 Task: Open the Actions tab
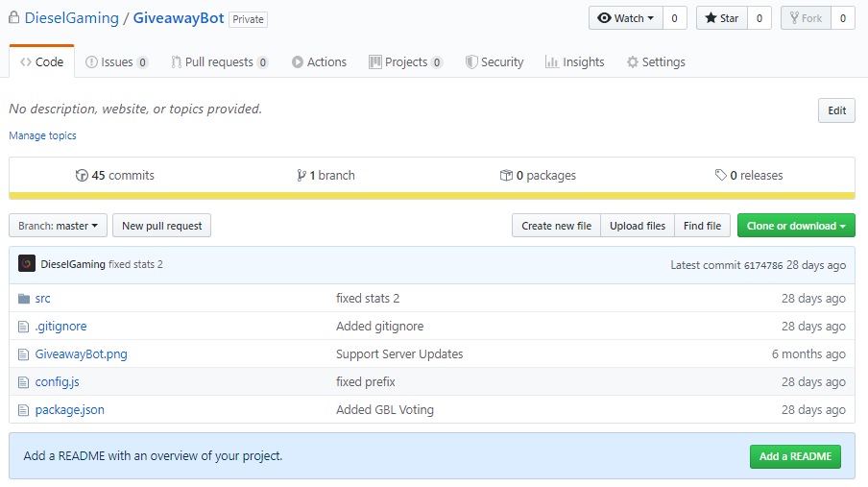click(x=320, y=62)
